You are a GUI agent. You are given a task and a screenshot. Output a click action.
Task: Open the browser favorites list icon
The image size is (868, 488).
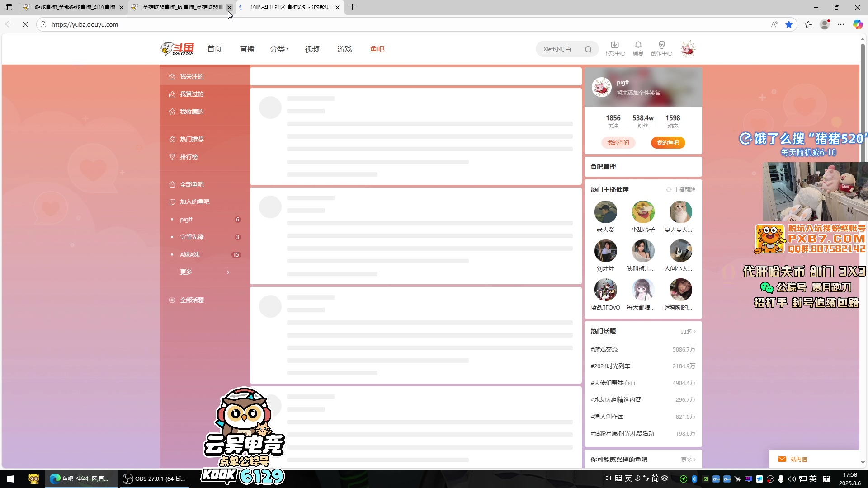808,24
